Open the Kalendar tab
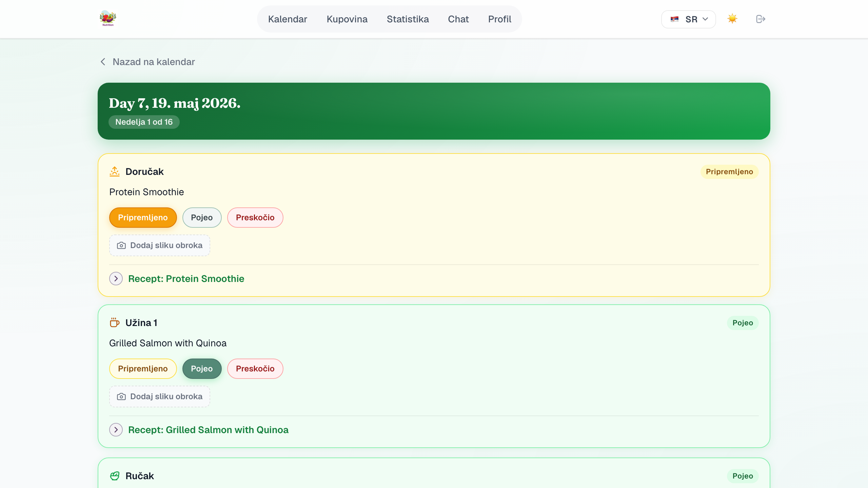The height and width of the screenshot is (488, 868). pyautogui.click(x=288, y=19)
